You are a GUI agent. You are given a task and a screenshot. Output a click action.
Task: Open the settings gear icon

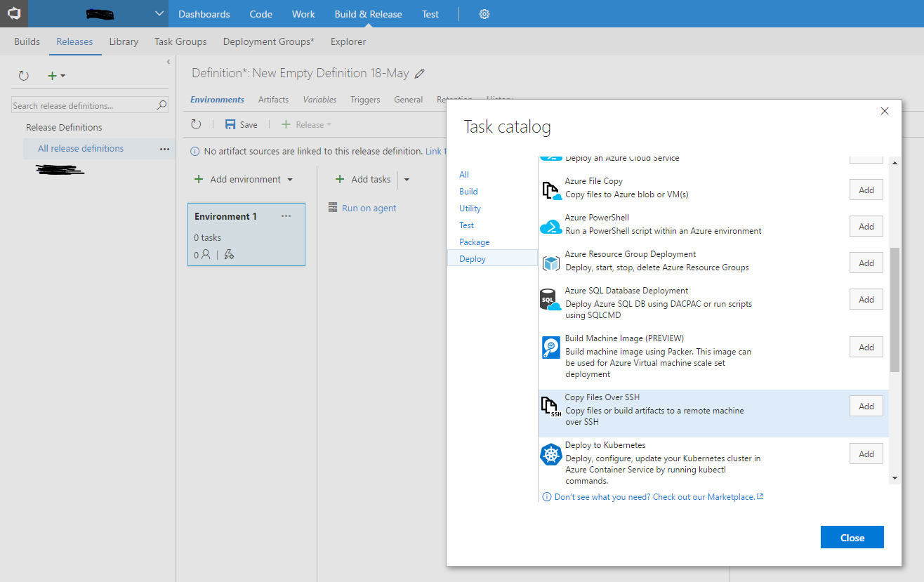[484, 14]
